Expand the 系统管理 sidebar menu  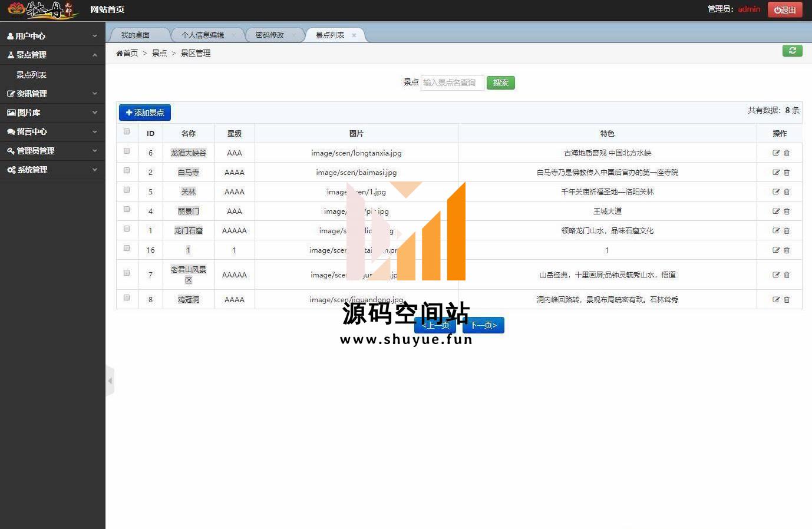pyautogui.click(x=52, y=170)
